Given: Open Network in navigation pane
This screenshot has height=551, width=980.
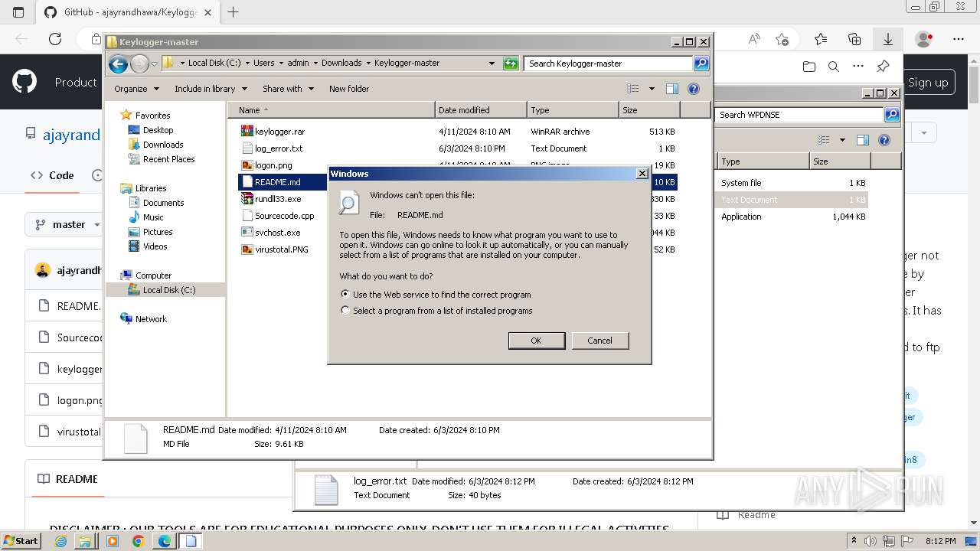Looking at the screenshot, I should pyautogui.click(x=151, y=319).
